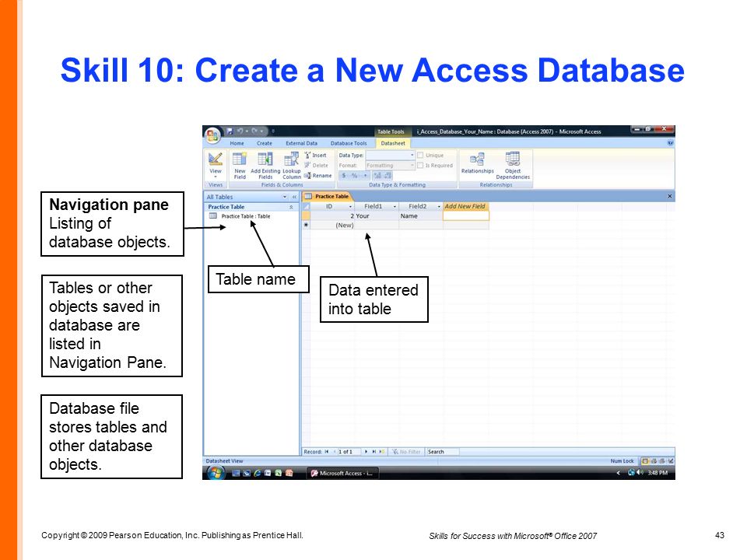This screenshot has width=747, height=560.
Task: Open All Tables navigation pane menu
Action: [x=285, y=197]
